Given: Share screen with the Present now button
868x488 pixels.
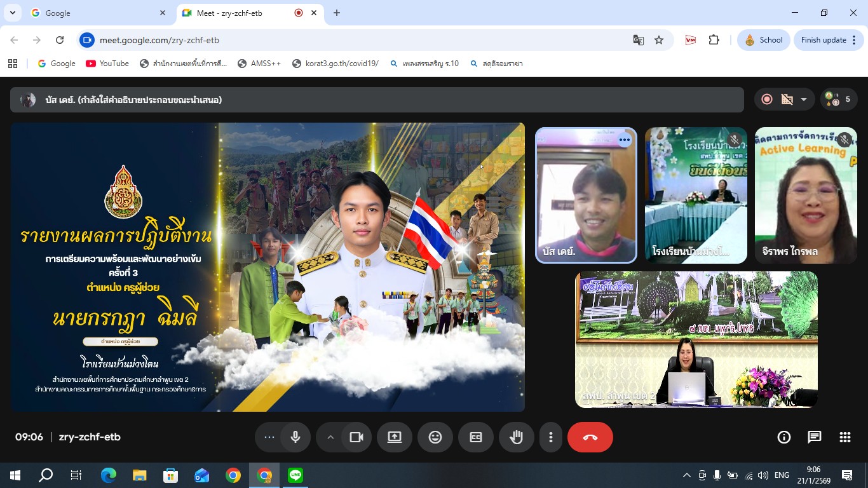Looking at the screenshot, I should 395,437.
